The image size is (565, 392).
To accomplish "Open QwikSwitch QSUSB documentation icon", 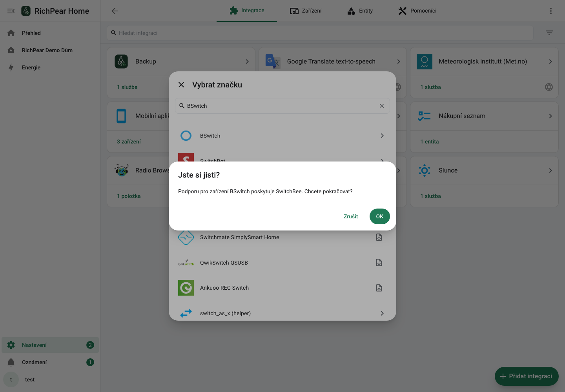I will tap(379, 263).
